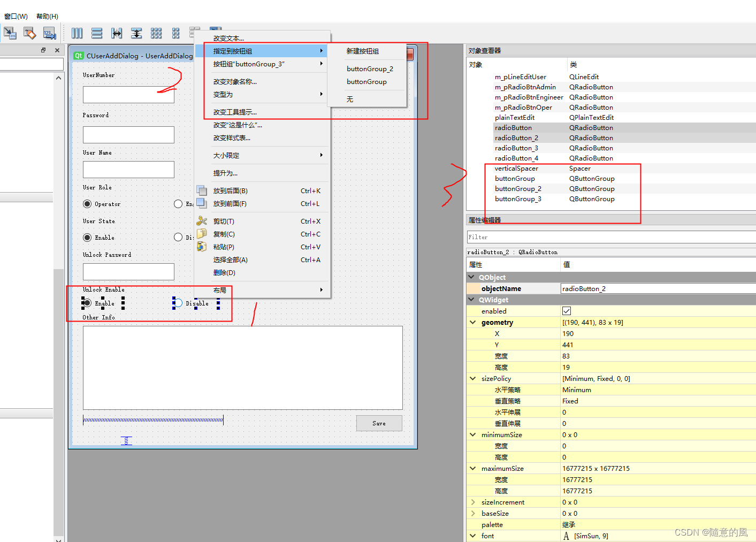
Task: Collapse the QObject property group
Action: point(472,277)
